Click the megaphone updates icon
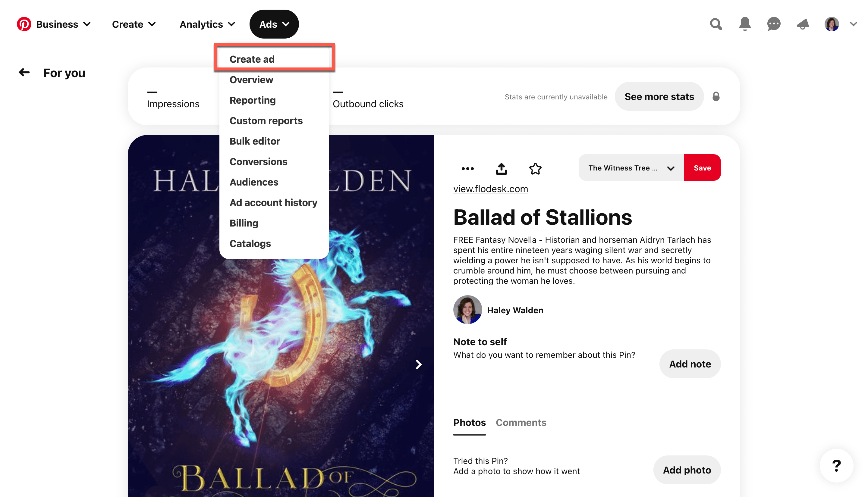Image resolution: width=868 pixels, height=497 pixels. tap(802, 24)
